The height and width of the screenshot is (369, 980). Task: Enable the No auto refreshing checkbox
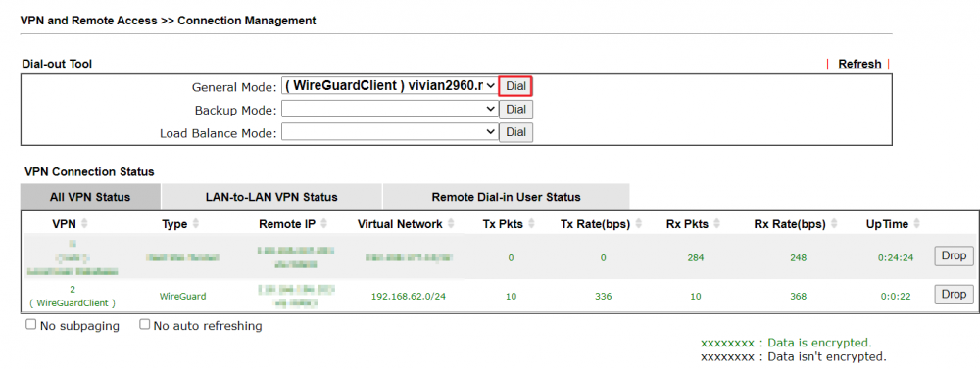(x=144, y=325)
